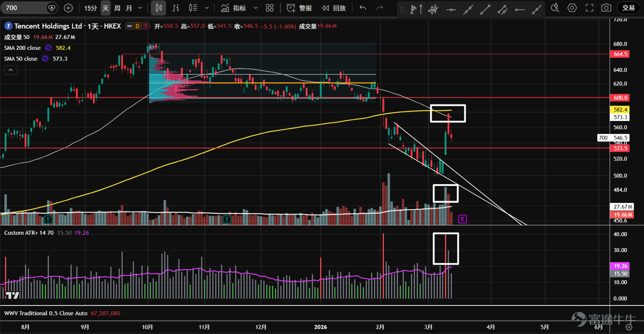Take a chart snapshot with camera icon
This screenshot has width=644, height=334.
pos(606,8)
